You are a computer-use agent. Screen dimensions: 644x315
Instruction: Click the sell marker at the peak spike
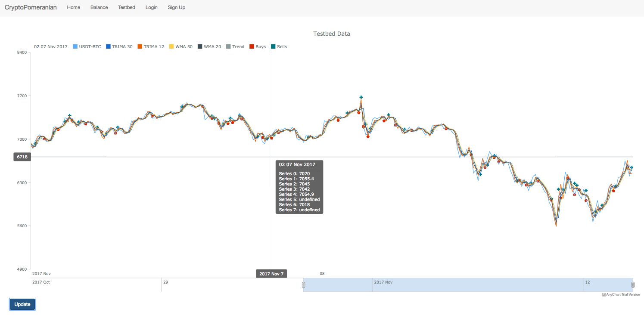pyautogui.click(x=361, y=97)
